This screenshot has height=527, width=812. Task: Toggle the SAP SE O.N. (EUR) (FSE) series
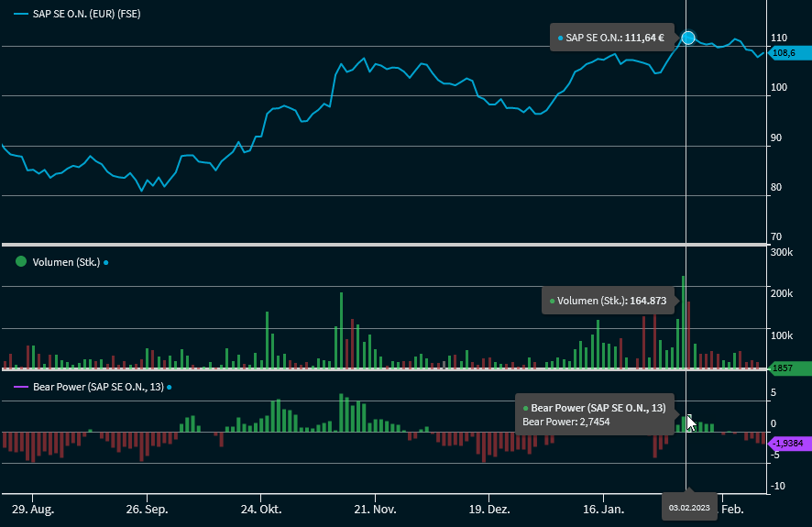86,15
